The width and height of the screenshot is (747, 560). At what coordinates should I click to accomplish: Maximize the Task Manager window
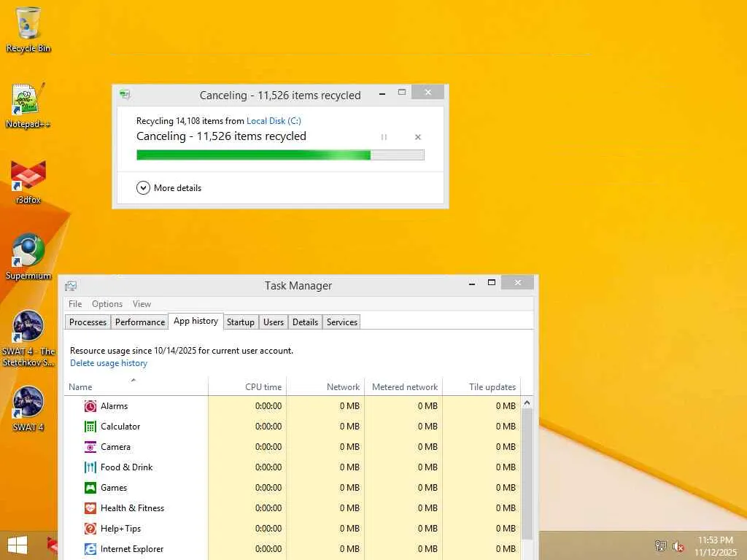(x=492, y=283)
